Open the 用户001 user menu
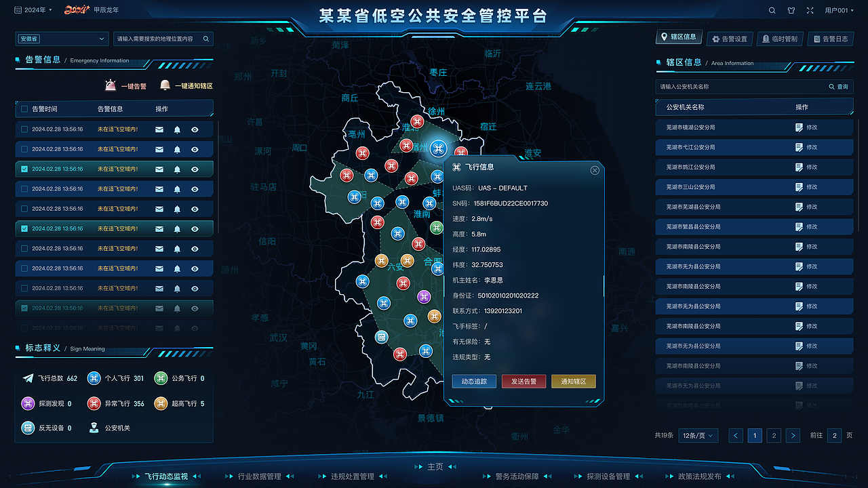The width and height of the screenshot is (868, 488). pyautogui.click(x=839, y=11)
